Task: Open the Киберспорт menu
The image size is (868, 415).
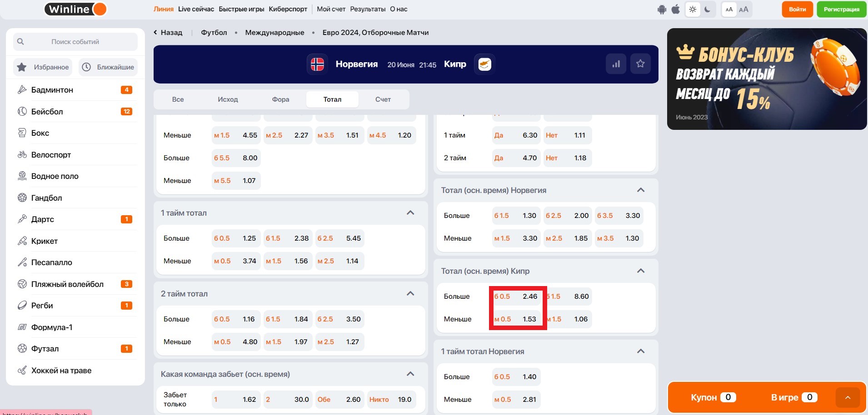Action: click(288, 9)
